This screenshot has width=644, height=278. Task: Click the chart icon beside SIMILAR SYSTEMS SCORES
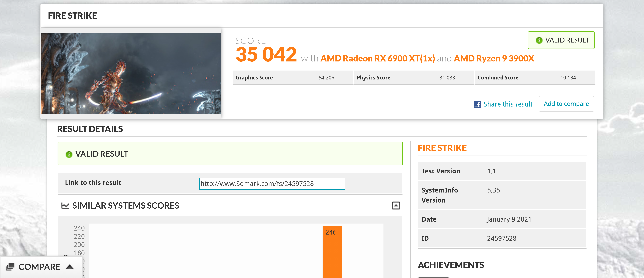(65, 206)
